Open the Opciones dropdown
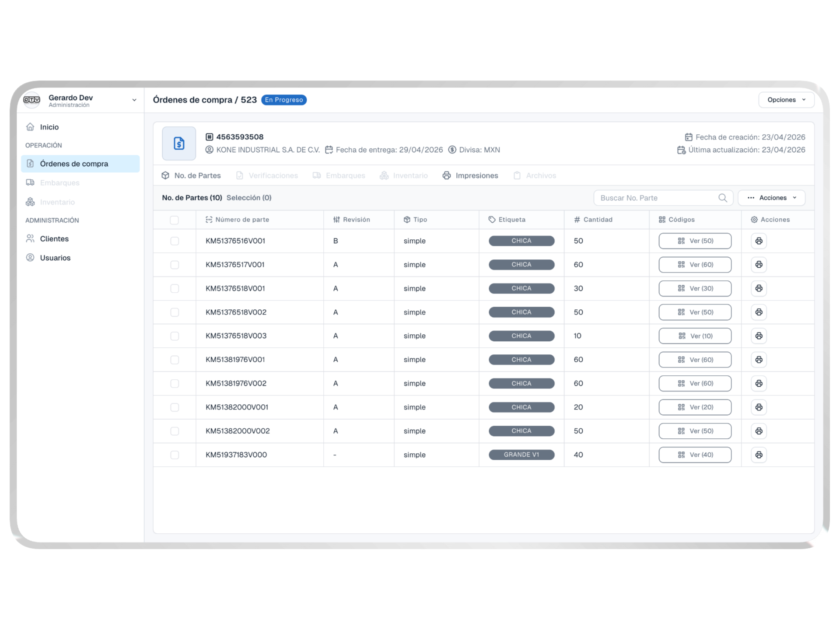Viewport: 840px width, 630px height. tap(786, 100)
